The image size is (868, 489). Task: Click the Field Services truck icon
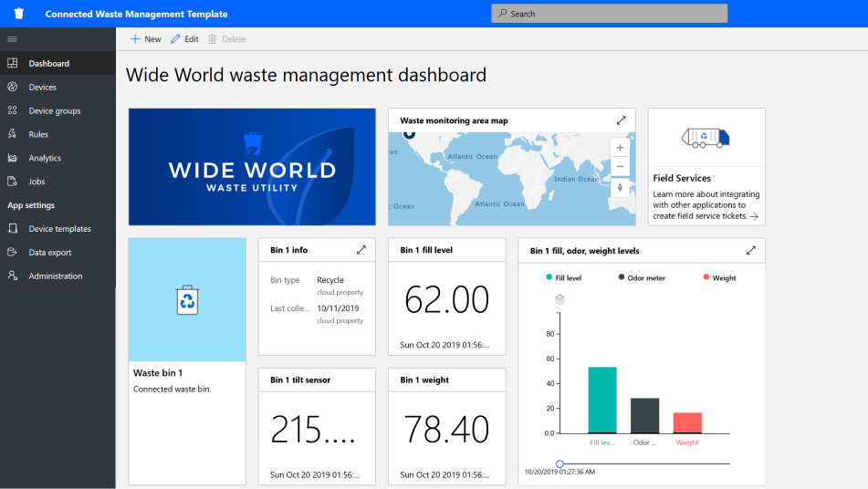(706, 138)
